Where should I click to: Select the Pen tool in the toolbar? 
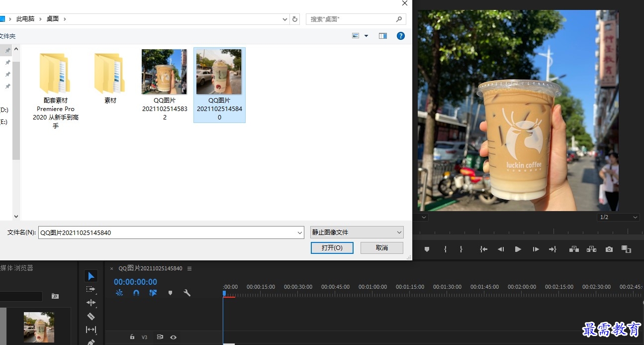[x=91, y=342]
